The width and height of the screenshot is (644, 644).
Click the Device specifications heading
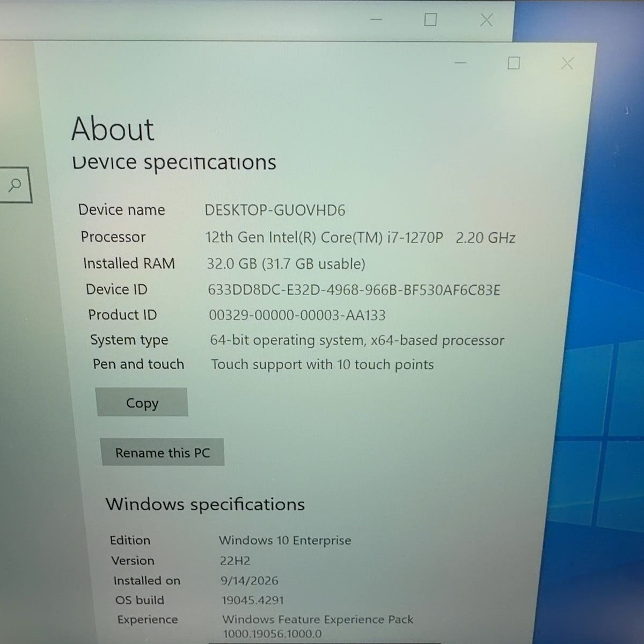tap(174, 162)
